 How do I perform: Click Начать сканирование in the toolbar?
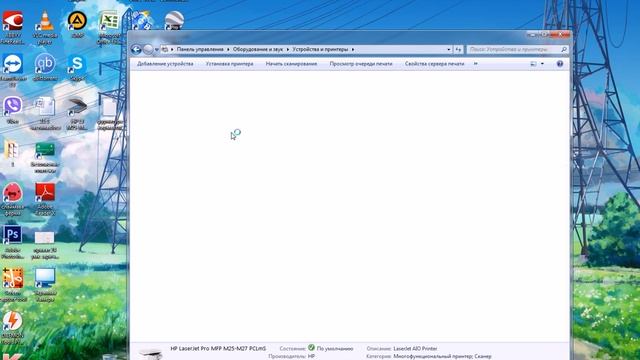click(291, 64)
